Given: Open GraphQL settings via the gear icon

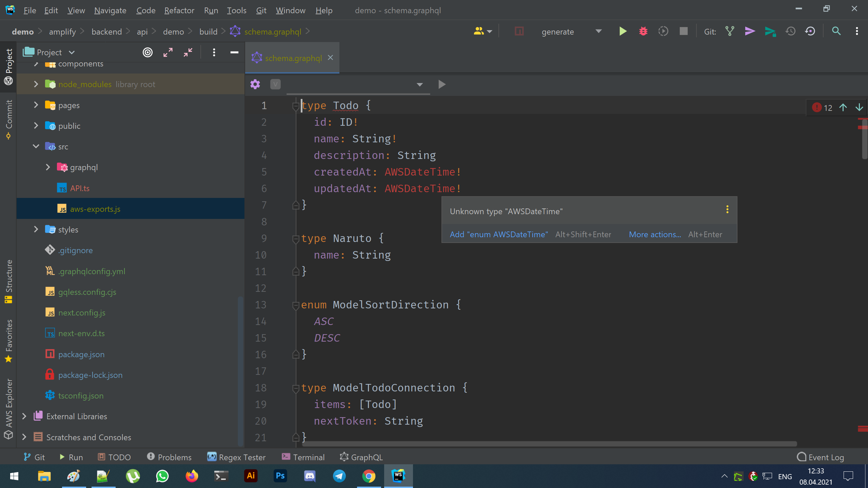Looking at the screenshot, I should pos(255,84).
